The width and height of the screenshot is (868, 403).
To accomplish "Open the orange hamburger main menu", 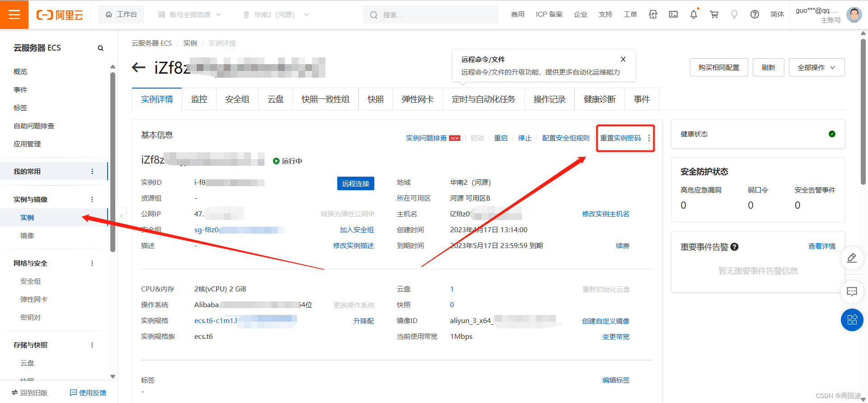I will 14,14.
